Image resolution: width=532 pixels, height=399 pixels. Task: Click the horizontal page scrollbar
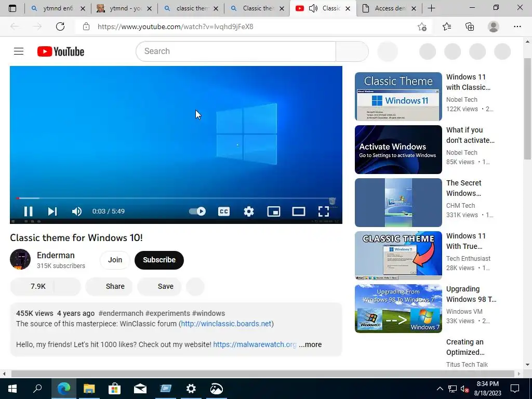[x=263, y=374]
